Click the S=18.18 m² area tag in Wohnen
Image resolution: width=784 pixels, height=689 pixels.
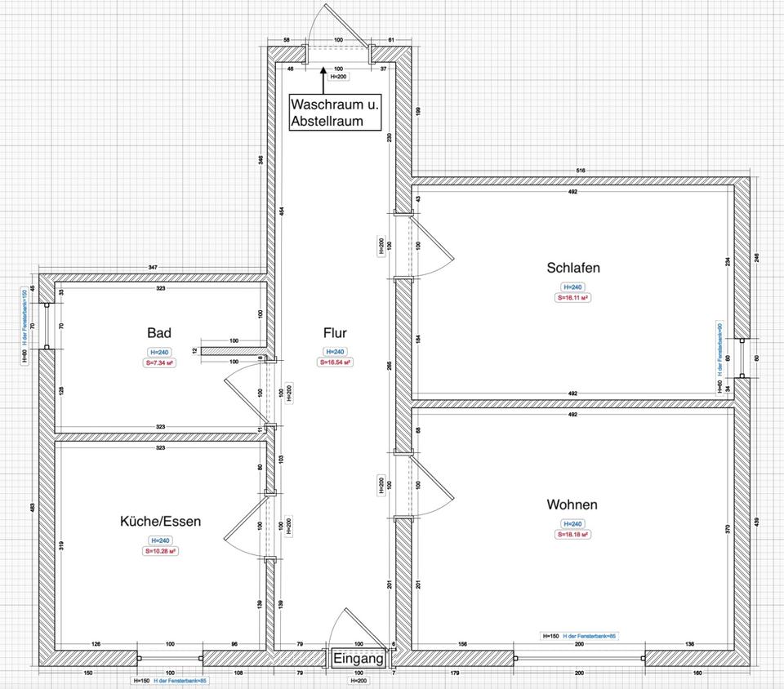click(572, 535)
